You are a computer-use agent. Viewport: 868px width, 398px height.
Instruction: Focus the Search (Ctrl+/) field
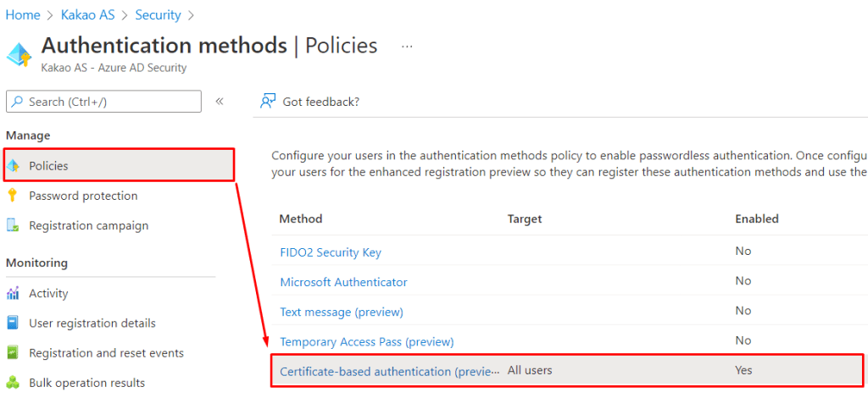[x=103, y=102]
